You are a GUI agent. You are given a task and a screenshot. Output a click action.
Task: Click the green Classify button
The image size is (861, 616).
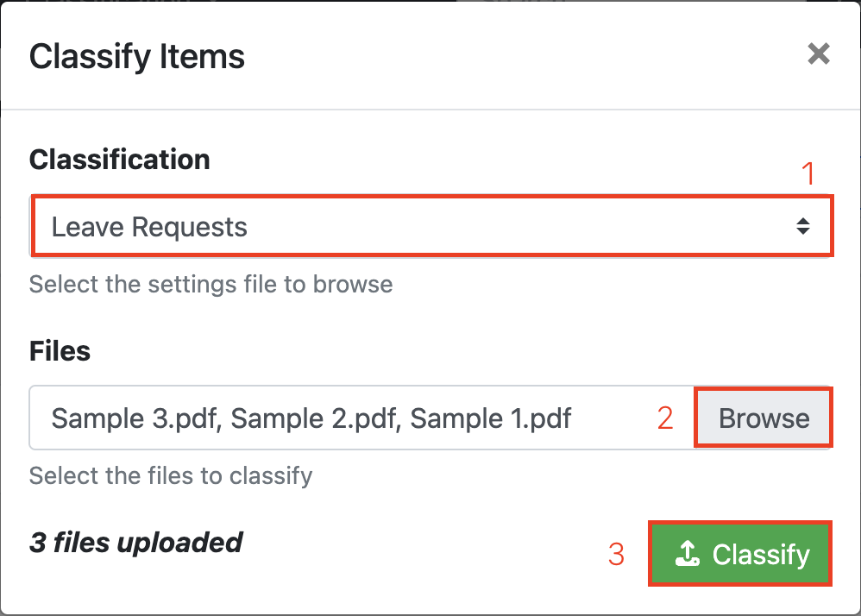pos(740,553)
